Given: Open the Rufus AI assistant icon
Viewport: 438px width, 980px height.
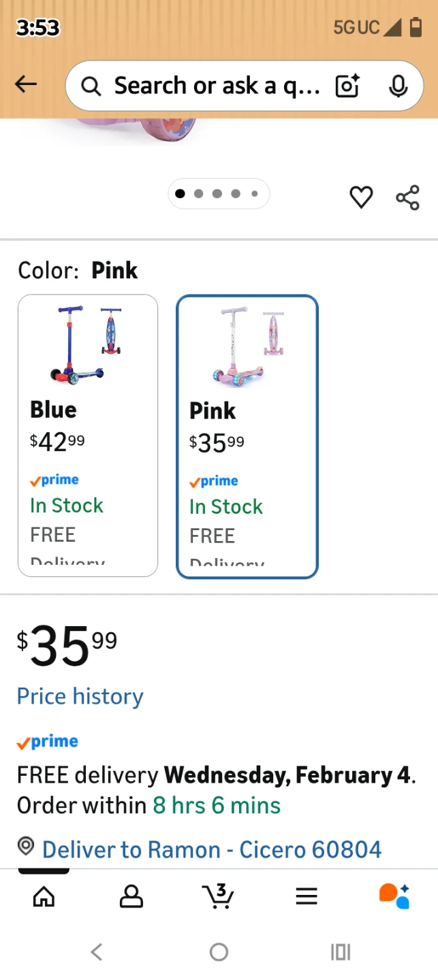Looking at the screenshot, I should point(394,896).
